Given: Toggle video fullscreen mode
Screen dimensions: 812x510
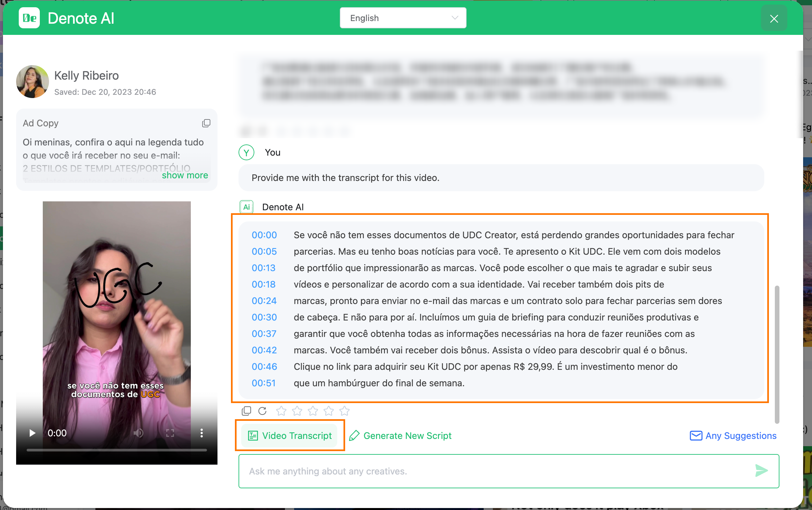Looking at the screenshot, I should pos(170,433).
